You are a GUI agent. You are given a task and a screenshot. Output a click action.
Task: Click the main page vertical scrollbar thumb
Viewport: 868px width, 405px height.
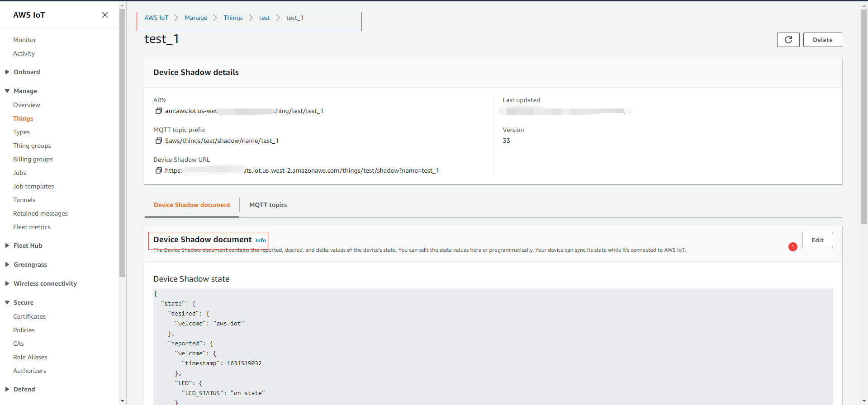[864, 116]
